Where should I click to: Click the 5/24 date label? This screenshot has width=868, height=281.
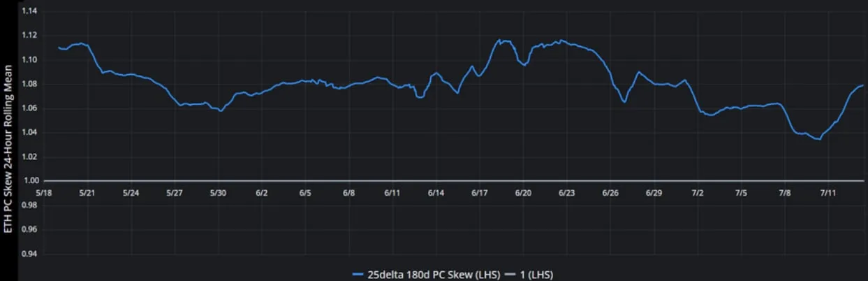click(131, 192)
